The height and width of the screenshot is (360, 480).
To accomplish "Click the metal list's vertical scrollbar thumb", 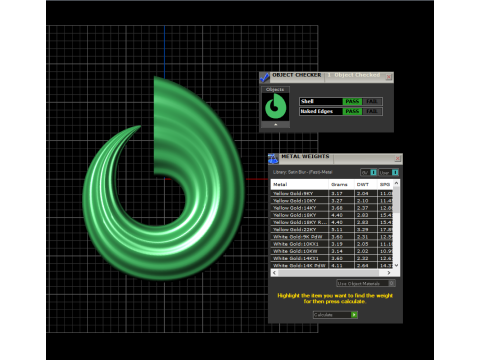I will [396, 200].
